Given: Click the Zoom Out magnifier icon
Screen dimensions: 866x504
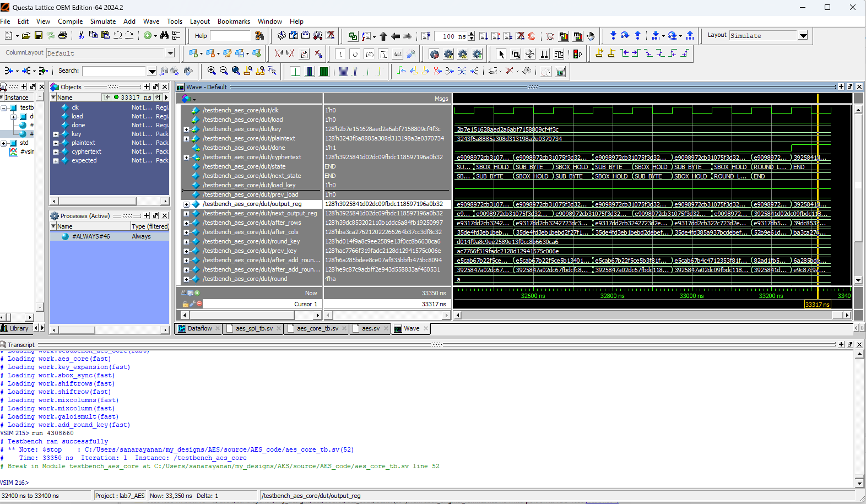Looking at the screenshot, I should [224, 71].
